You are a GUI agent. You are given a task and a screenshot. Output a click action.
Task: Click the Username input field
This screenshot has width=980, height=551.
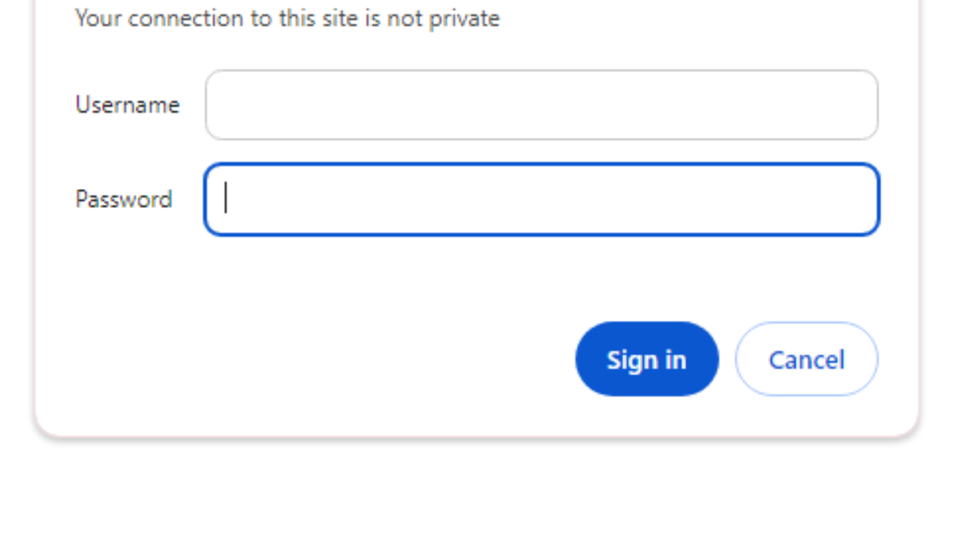click(x=542, y=105)
